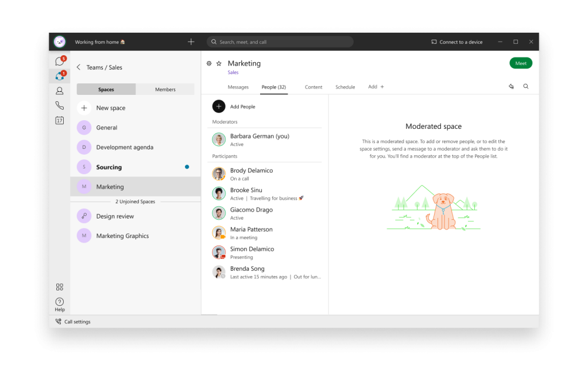Open the plus menu in title bar
This screenshot has width=588, height=368.
191,42
